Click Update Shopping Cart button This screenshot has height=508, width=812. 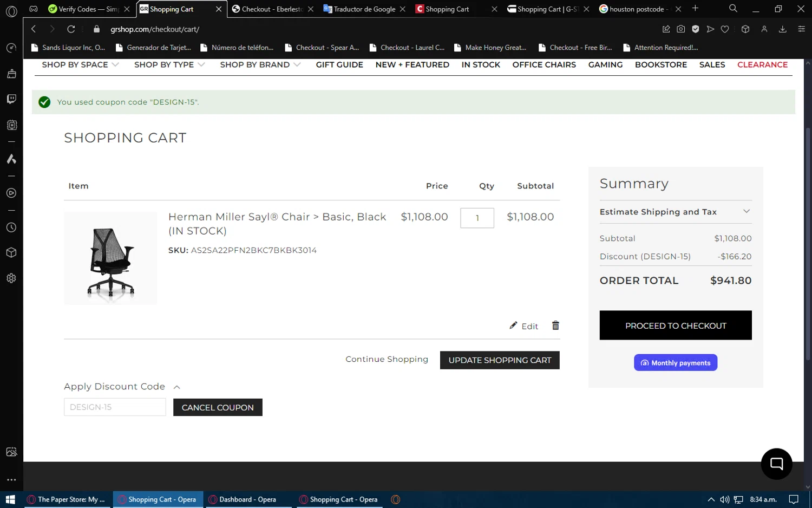pyautogui.click(x=500, y=360)
